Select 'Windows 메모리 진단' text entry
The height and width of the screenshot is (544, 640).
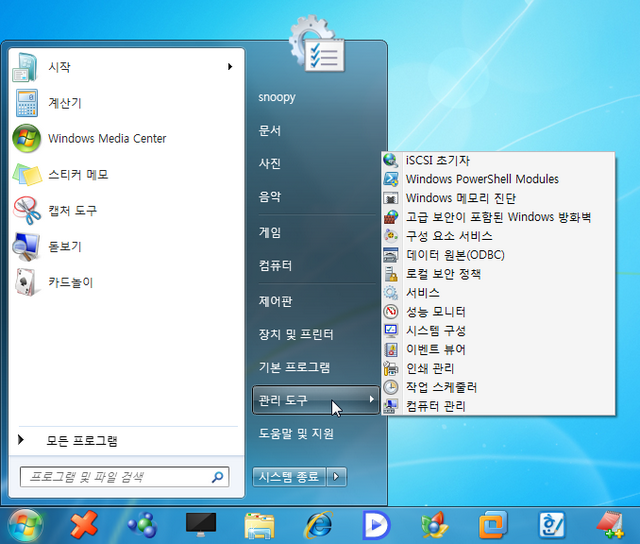pos(461,198)
